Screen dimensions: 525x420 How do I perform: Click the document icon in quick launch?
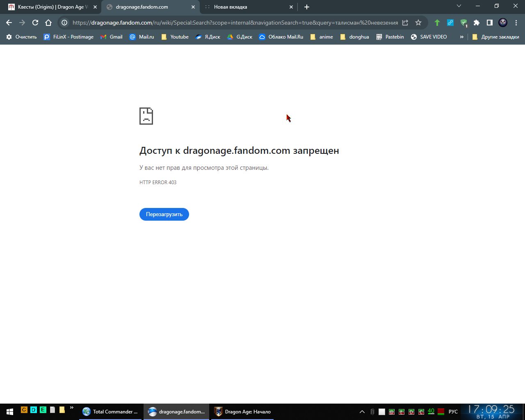(x=52, y=409)
